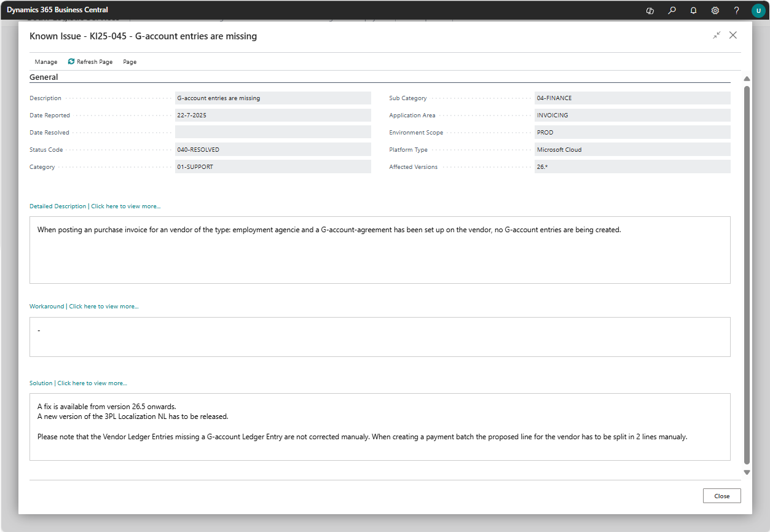
Task: Open the notifications bell
Action: (694, 10)
